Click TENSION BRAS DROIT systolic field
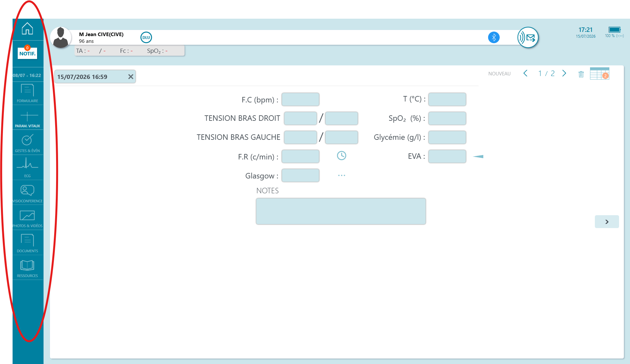 click(x=300, y=118)
